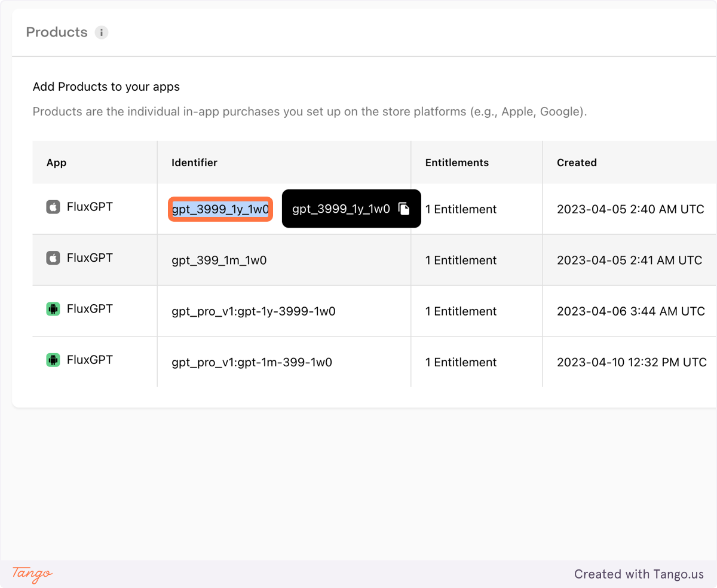Click the black gpt_3999_1y_1w0 tooltip text
717x588 pixels.
coord(341,209)
